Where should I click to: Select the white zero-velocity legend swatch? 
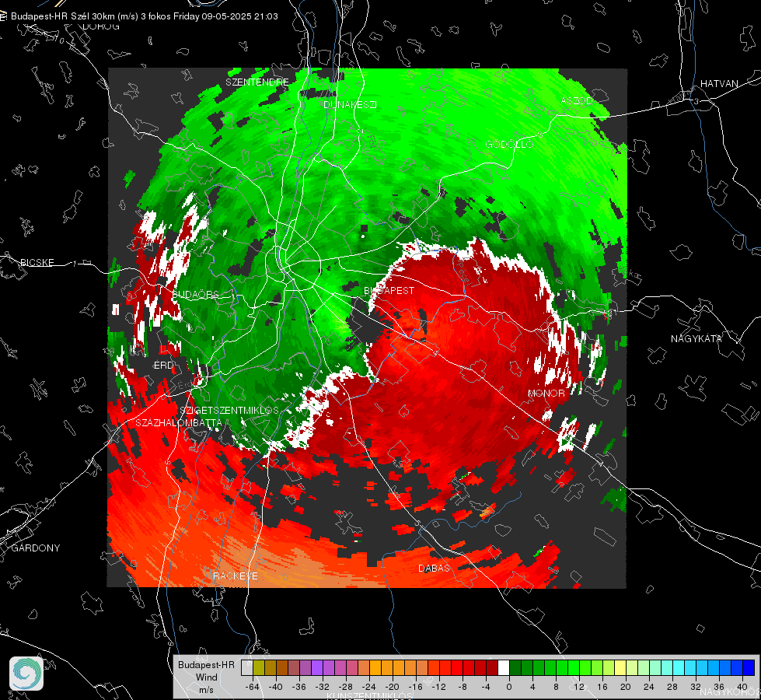click(x=504, y=667)
